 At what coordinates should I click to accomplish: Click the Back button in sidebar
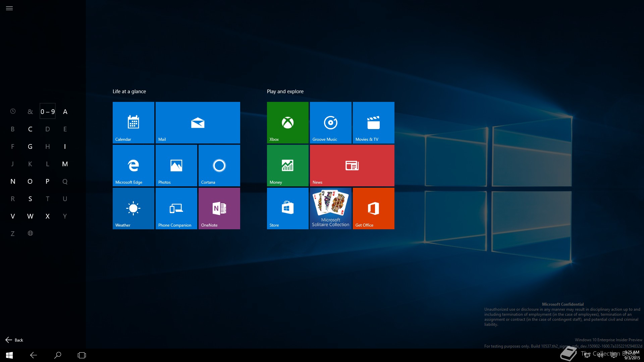click(14, 340)
